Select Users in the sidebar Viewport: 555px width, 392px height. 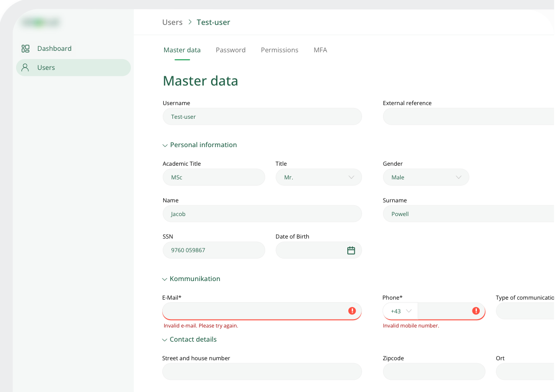pyautogui.click(x=73, y=67)
